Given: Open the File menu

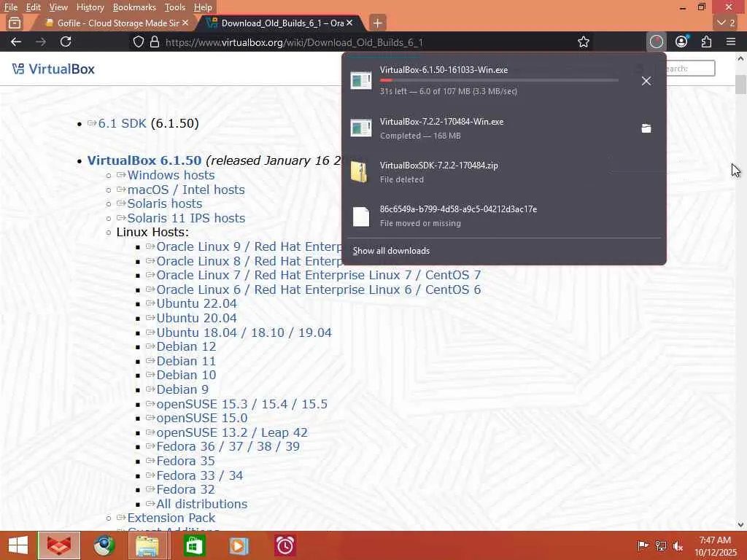Looking at the screenshot, I should coord(10,7).
